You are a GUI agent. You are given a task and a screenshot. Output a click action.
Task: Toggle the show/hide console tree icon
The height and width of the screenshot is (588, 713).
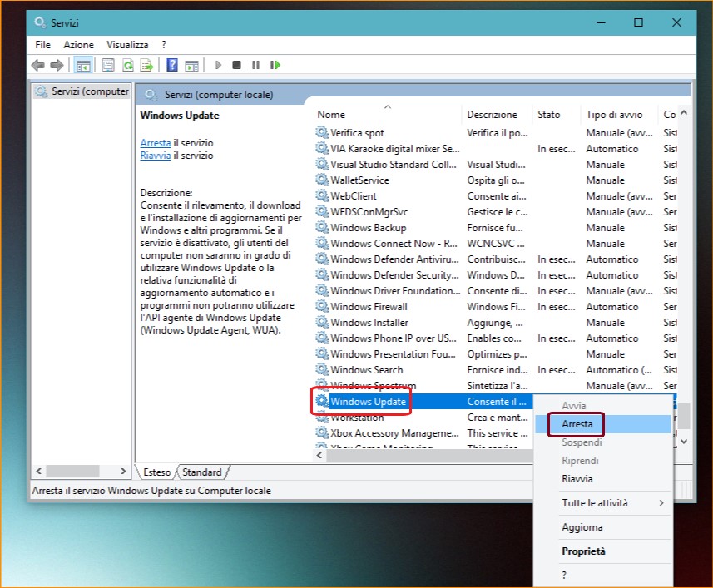point(83,66)
